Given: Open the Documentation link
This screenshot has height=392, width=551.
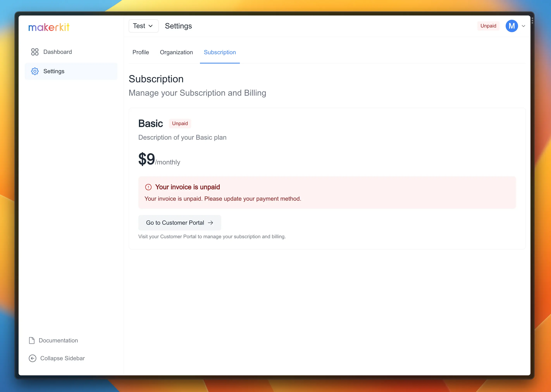Looking at the screenshot, I should [58, 340].
